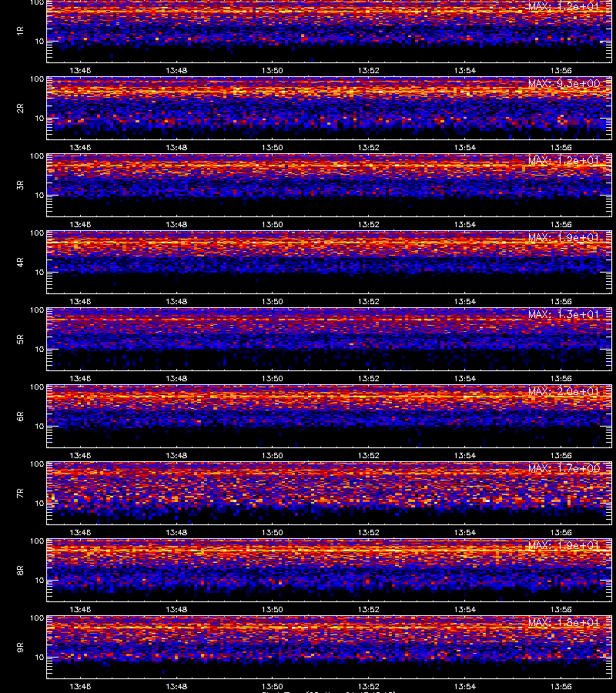The height and width of the screenshot is (693, 616).
Task: Click the 13:50 time label below panel 5R
Action: coord(273,378)
